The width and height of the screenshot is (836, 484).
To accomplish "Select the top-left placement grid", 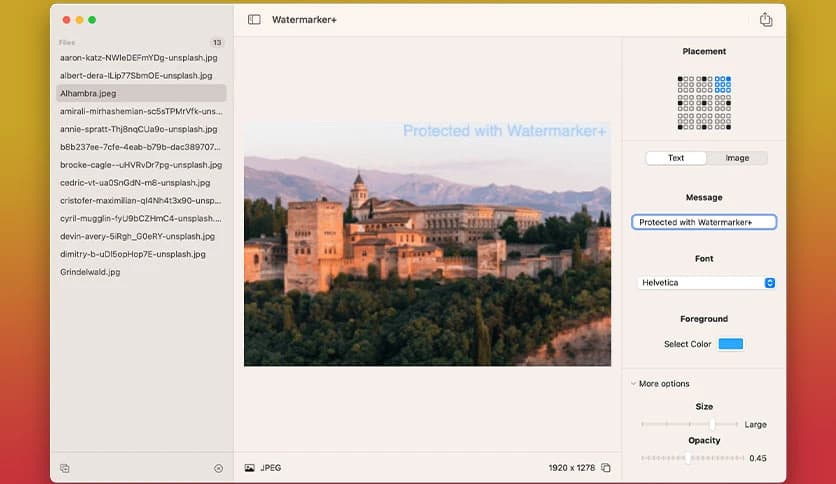I will pos(685,84).
